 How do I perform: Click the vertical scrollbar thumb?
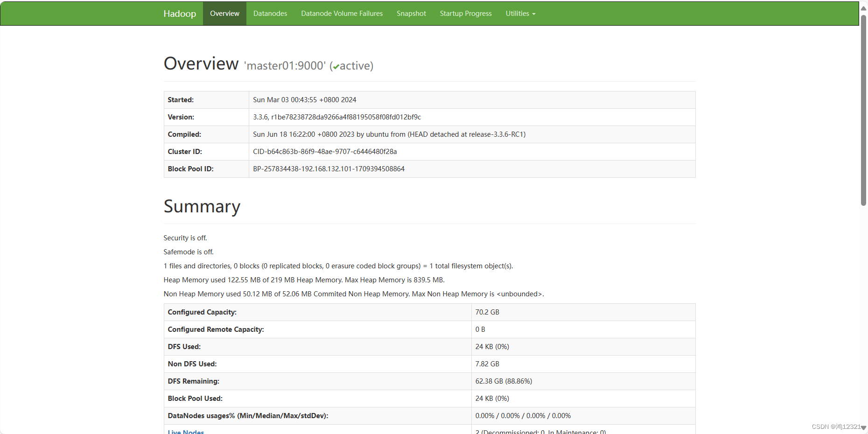[863, 110]
